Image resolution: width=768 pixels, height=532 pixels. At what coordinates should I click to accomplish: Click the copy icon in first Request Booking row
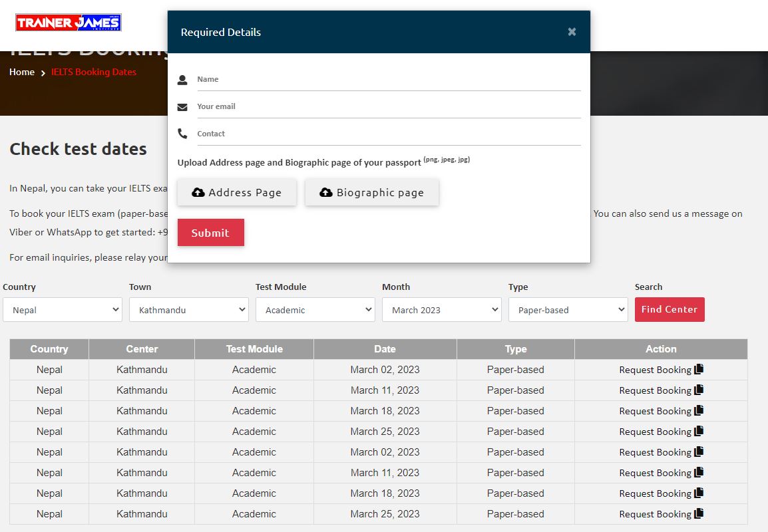[x=699, y=369]
